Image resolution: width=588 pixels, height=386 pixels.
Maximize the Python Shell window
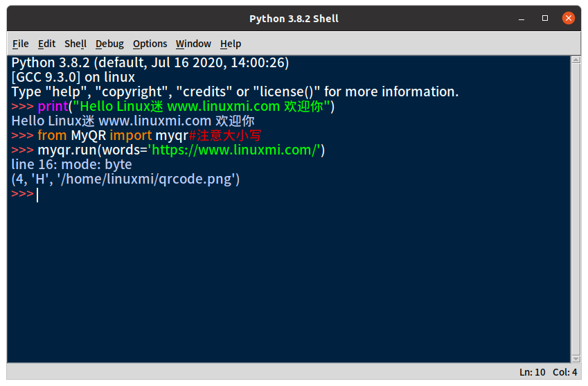coord(545,18)
